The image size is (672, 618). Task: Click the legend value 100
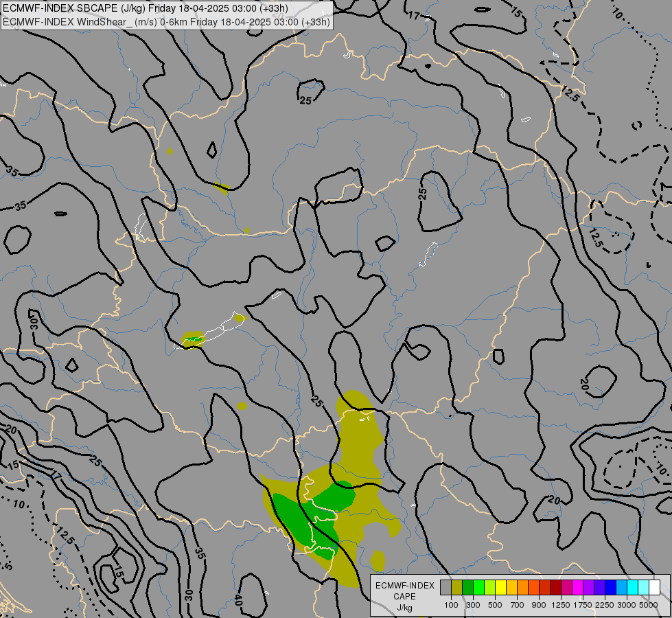tap(451, 605)
